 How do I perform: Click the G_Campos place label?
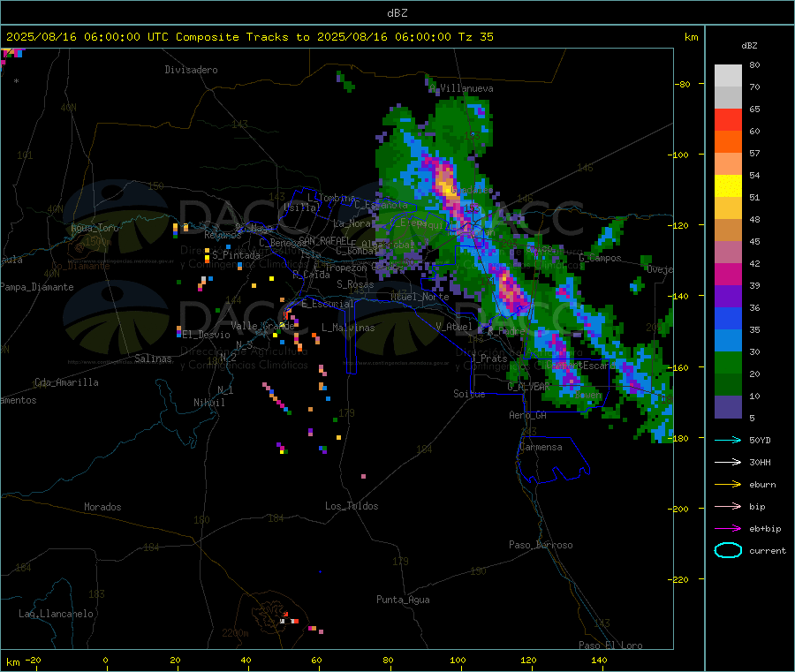pyautogui.click(x=601, y=258)
